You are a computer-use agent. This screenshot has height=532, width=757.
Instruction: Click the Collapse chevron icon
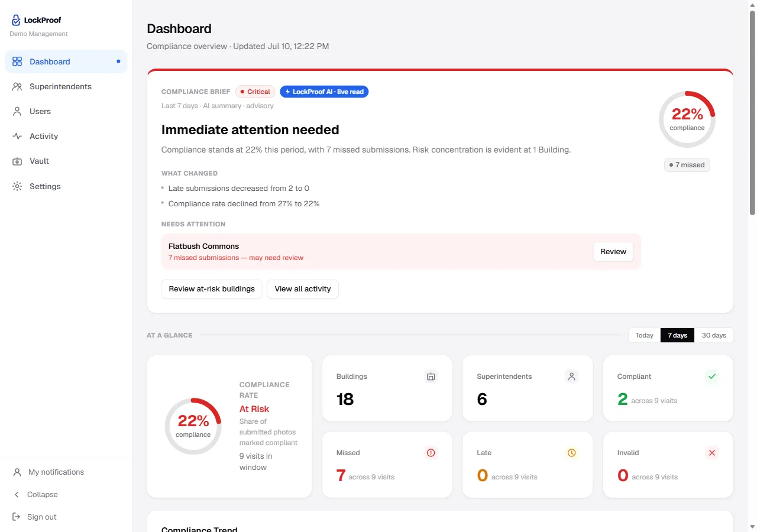[17, 494]
